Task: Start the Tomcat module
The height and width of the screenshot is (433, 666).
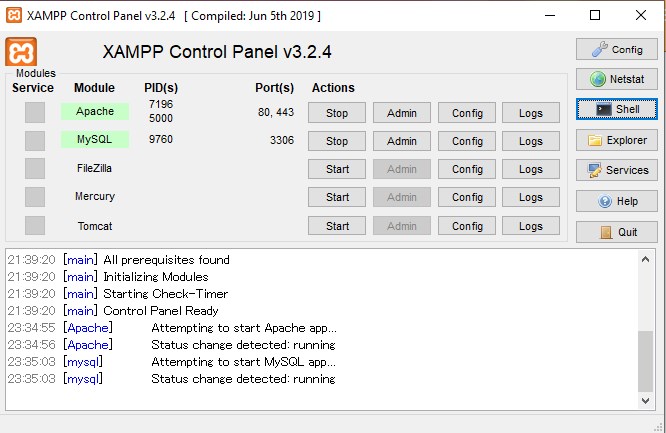Action: coord(337,226)
